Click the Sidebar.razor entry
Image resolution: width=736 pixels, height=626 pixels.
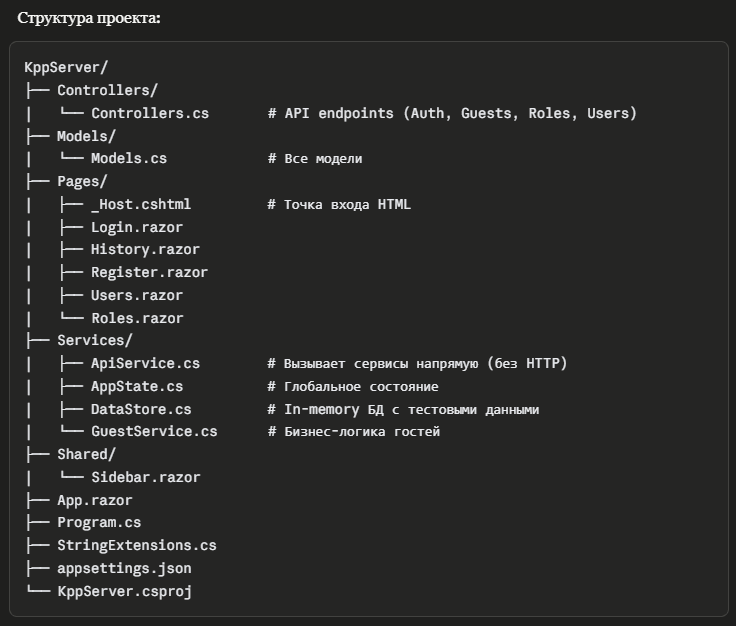[x=145, y=477]
